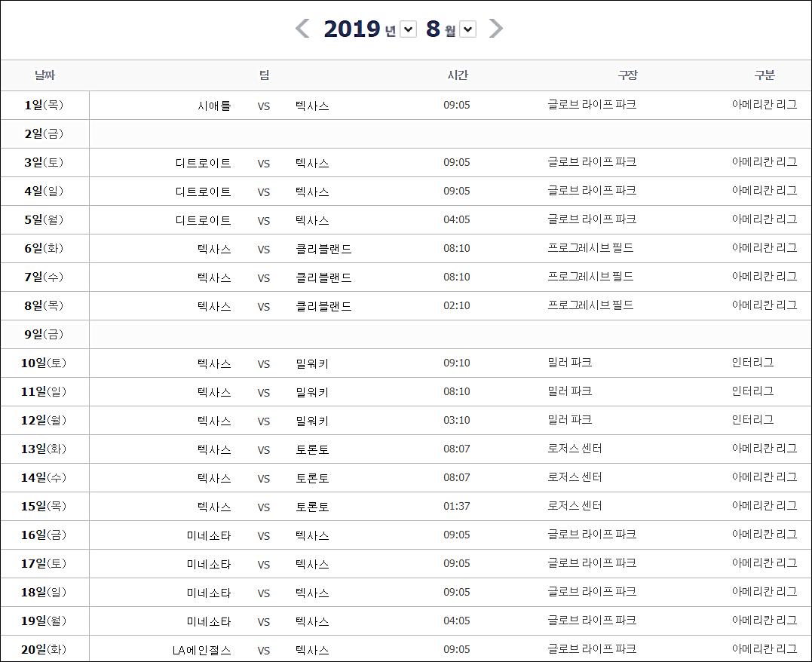Viewport: 812px width, 662px height.
Task: Click 디트로이트 team in 3일 row
Action: point(204,163)
